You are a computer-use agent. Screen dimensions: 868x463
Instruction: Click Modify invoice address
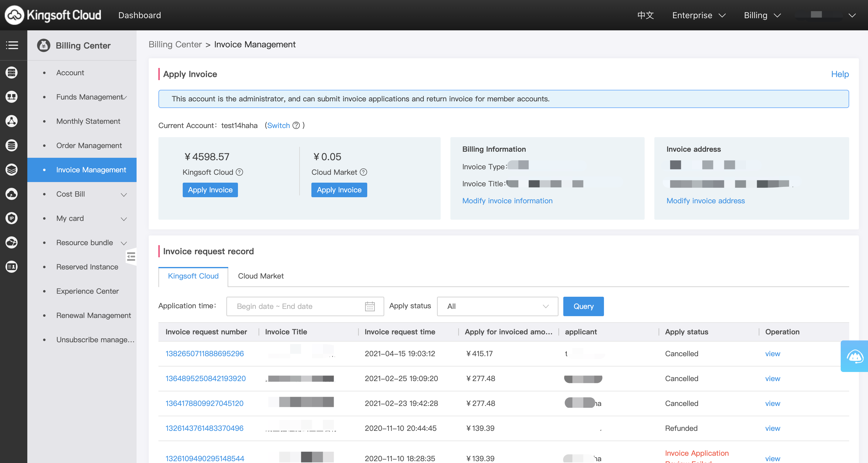click(x=706, y=201)
